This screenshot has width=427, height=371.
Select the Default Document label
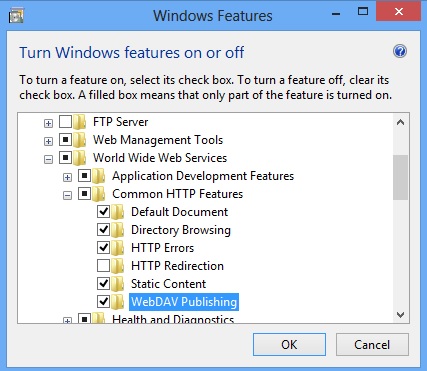click(180, 212)
